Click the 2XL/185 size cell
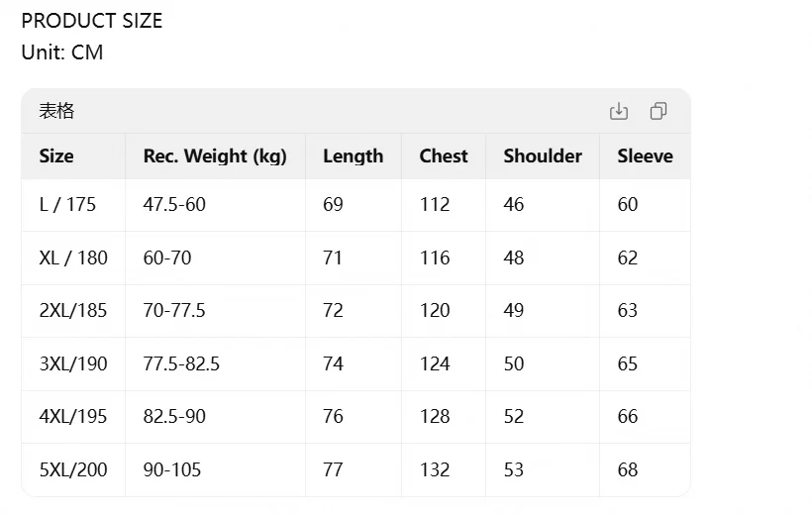Screen dimensions: 812x515 73,310
